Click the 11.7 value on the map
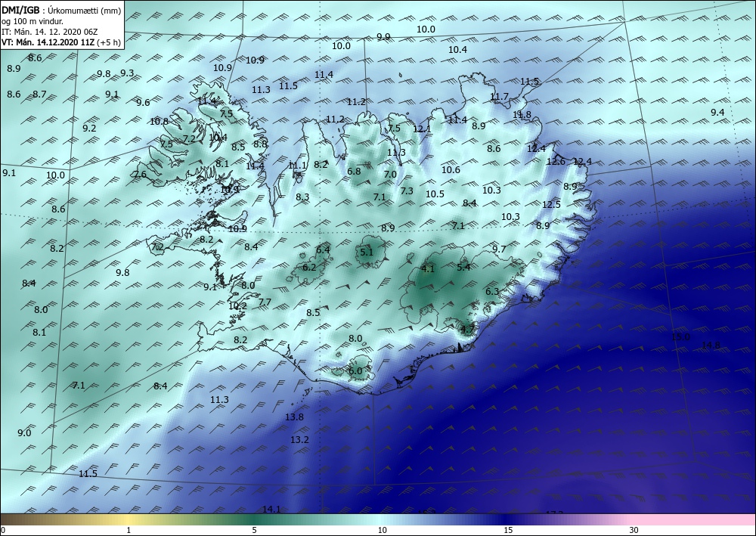 pyautogui.click(x=499, y=97)
